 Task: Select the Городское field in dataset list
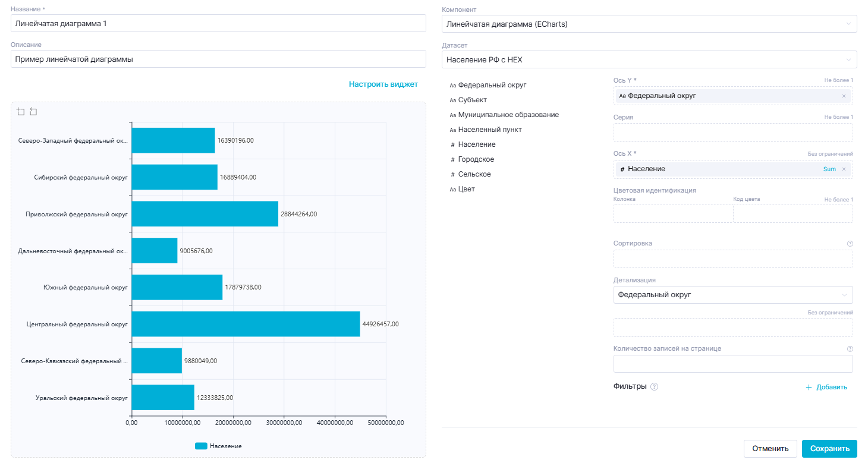(476, 159)
